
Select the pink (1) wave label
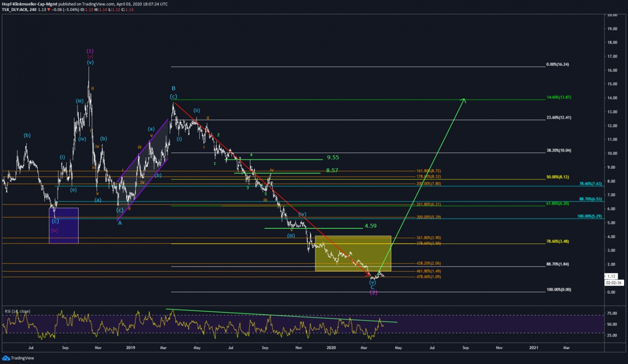[x=90, y=51]
